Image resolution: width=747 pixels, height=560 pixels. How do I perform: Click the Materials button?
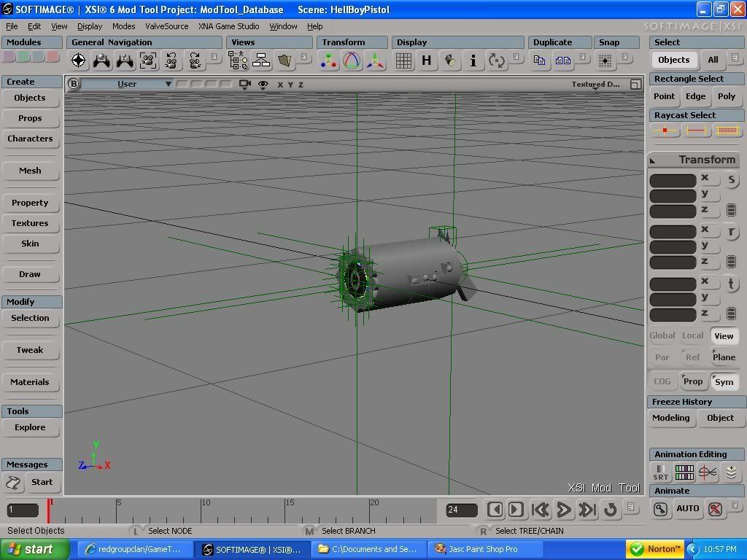pyautogui.click(x=30, y=382)
